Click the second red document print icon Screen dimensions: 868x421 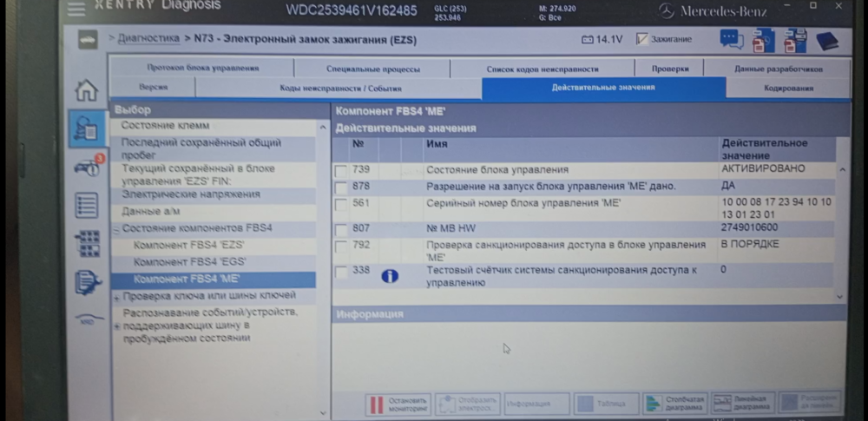pyautogui.click(x=794, y=40)
